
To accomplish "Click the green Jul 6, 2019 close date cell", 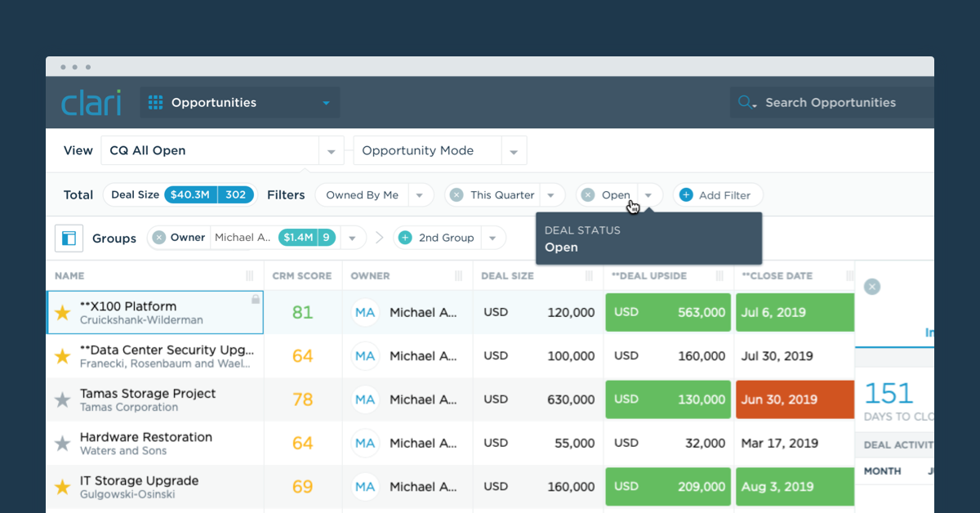I will 794,312.
